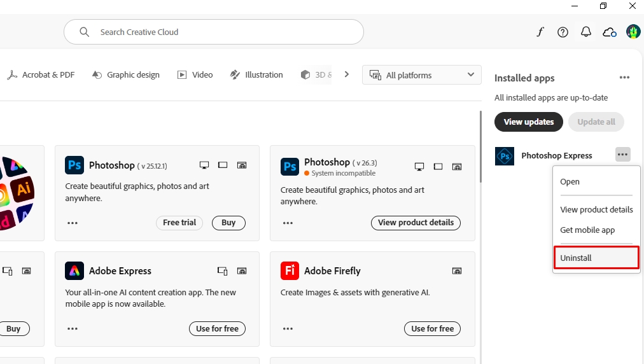Image resolution: width=644 pixels, height=364 pixels.
Task: Click the Photoshop v26.3 app icon
Action: (x=290, y=166)
